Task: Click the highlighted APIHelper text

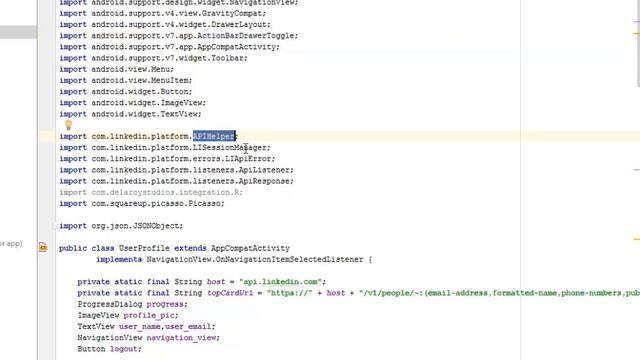Action: tap(214, 136)
